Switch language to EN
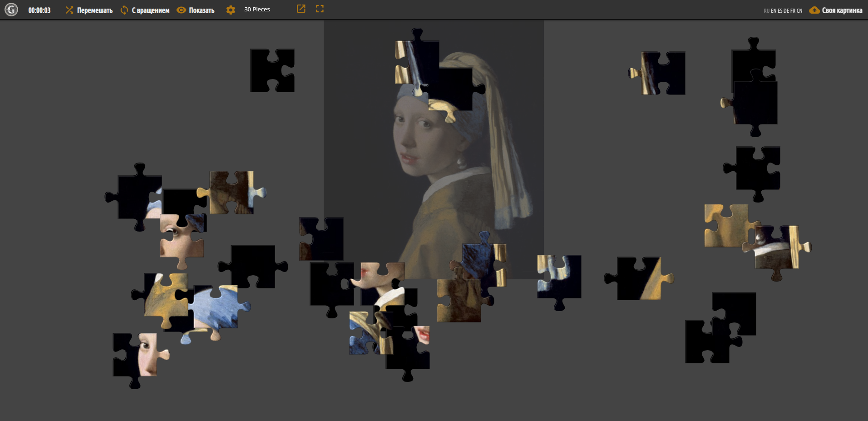The width and height of the screenshot is (868, 421). [774, 10]
